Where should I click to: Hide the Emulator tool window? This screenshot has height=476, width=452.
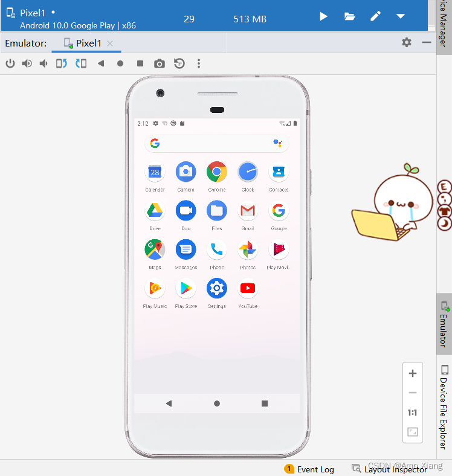click(427, 42)
